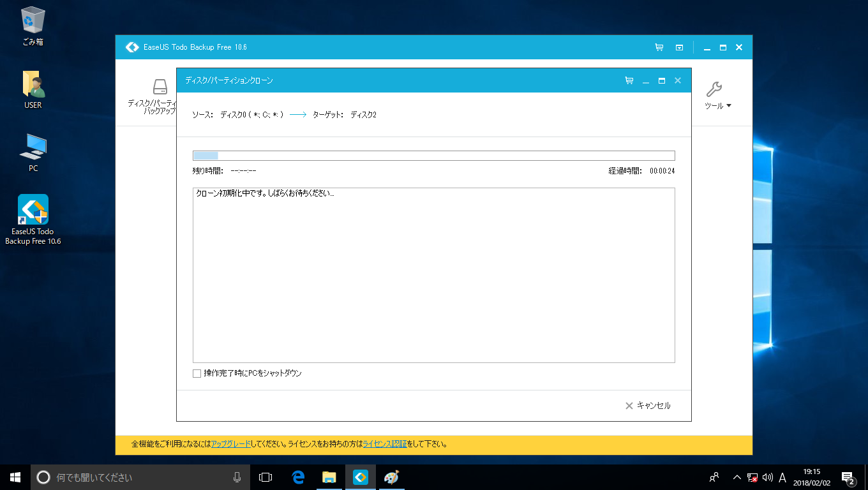Open File Explorer from the taskbar

click(x=329, y=477)
